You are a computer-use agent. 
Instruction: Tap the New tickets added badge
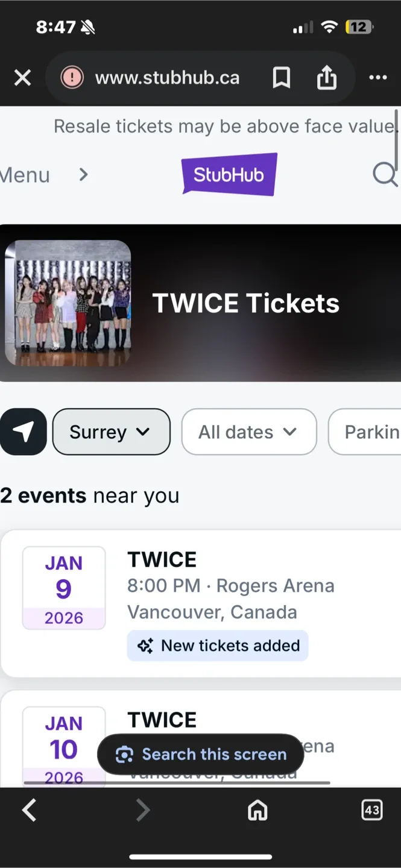click(x=217, y=646)
